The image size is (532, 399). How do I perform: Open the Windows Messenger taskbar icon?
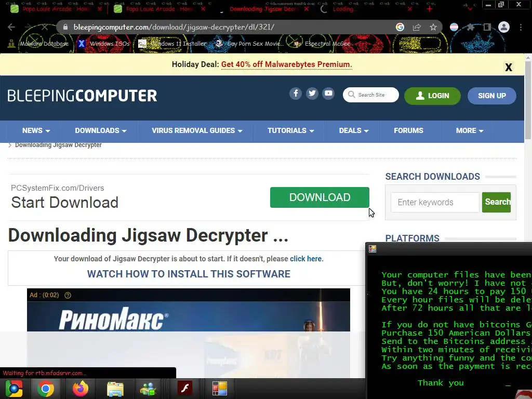[148, 389]
